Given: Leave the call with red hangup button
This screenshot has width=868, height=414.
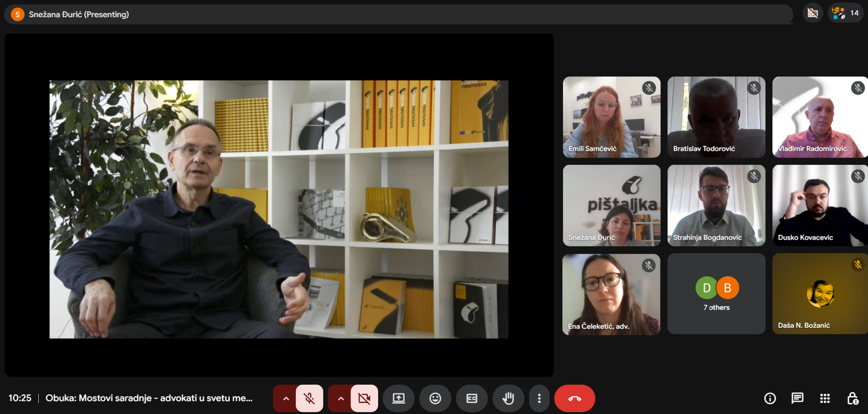Looking at the screenshot, I should (x=574, y=398).
